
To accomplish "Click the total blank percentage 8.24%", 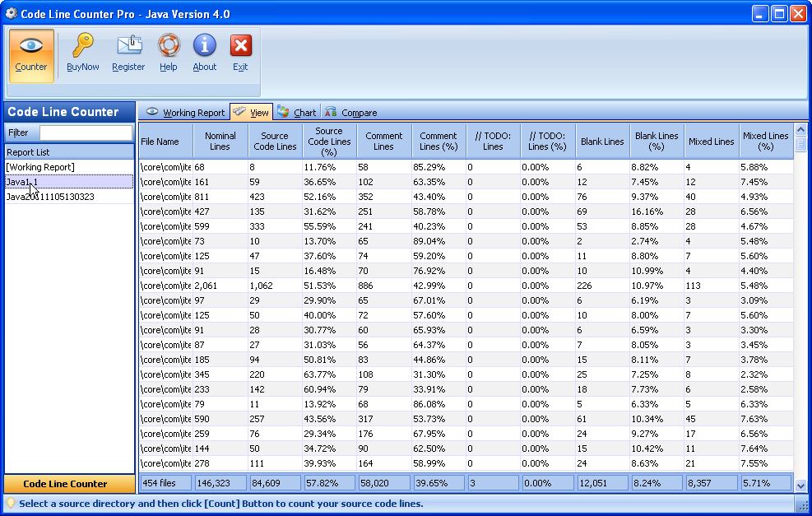I will [657, 483].
